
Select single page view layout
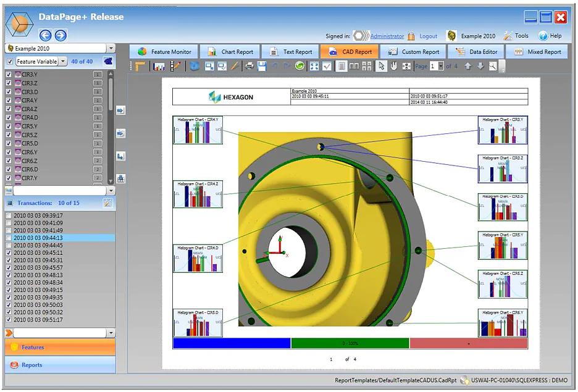[x=341, y=66]
